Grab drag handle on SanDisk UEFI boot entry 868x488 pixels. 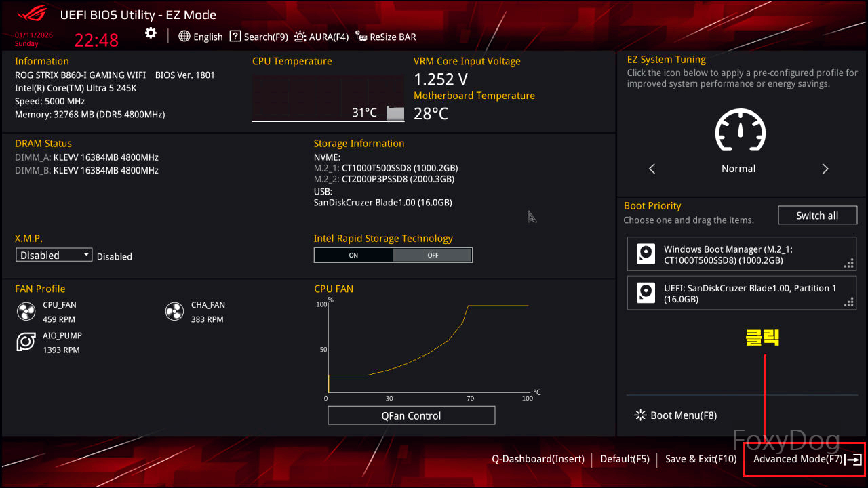point(848,302)
